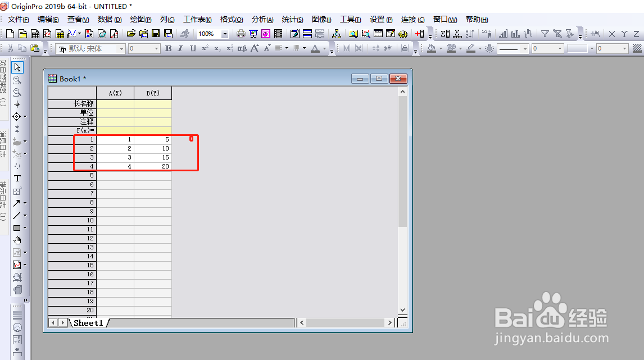This screenshot has height=360, width=644.
Task: Open the video builder film icon
Action: pos(278,34)
